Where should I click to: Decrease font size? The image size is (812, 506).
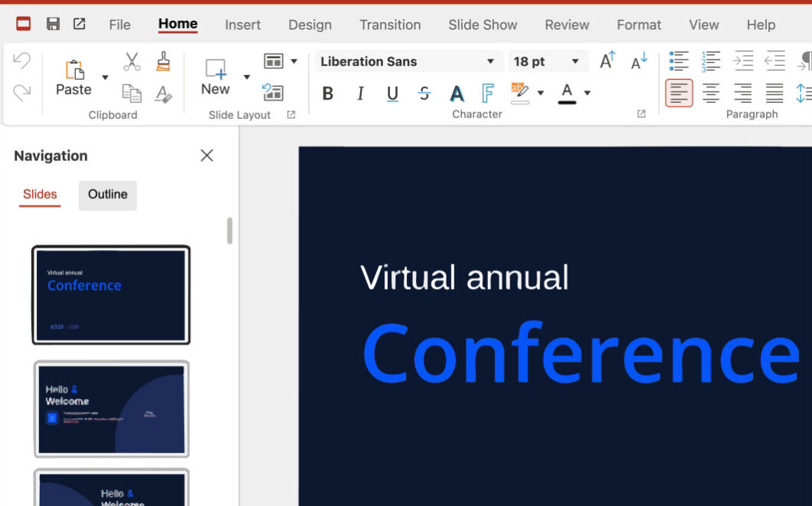pyautogui.click(x=639, y=61)
